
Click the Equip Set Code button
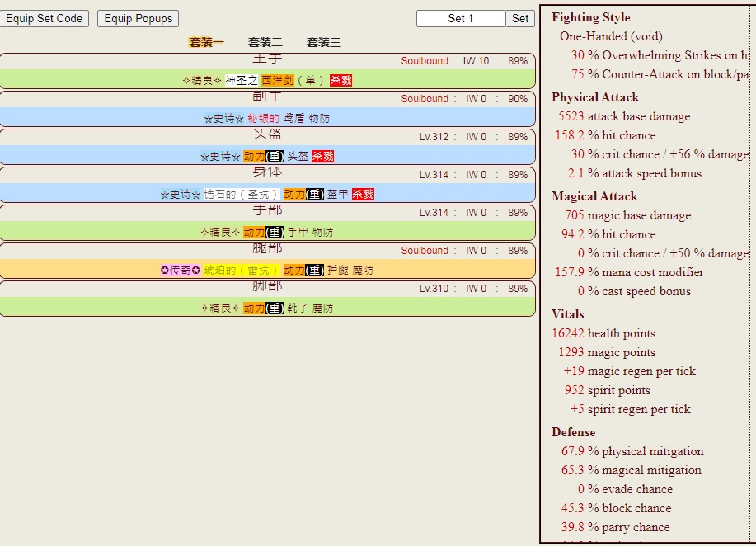pyautogui.click(x=45, y=18)
